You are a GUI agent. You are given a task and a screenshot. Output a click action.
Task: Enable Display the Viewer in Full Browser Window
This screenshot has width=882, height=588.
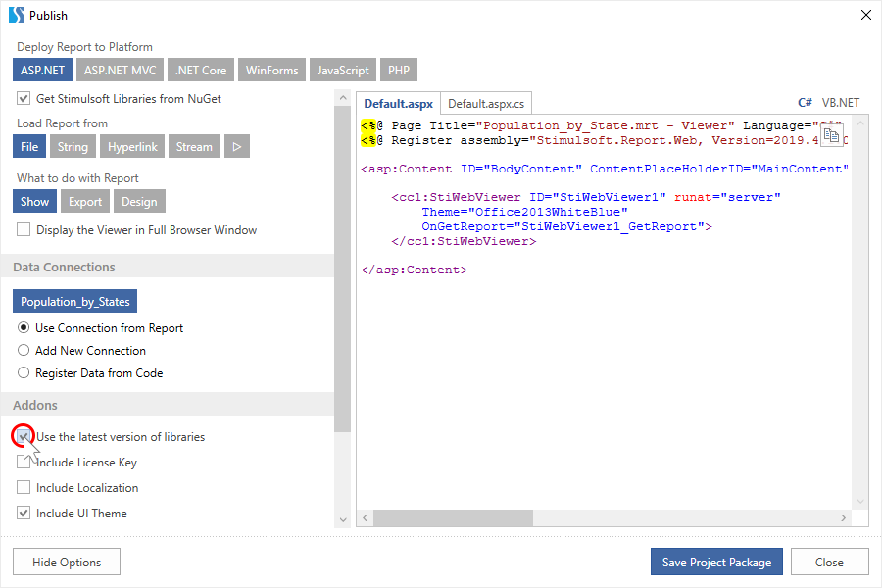(24, 230)
